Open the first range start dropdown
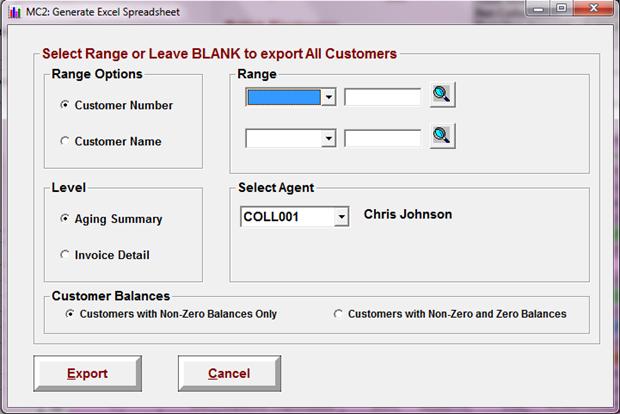This screenshot has width=620, height=414. point(329,97)
